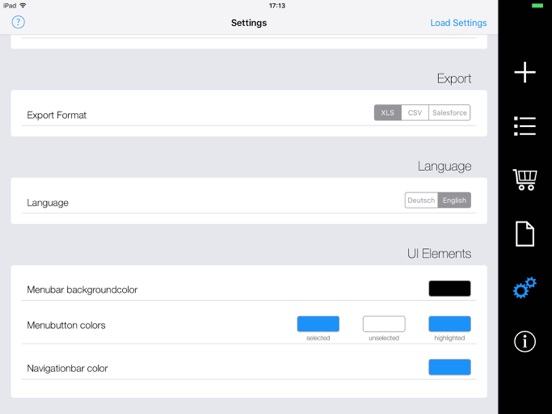
Task: Check the green battery indicator
Action: tap(537, 6)
